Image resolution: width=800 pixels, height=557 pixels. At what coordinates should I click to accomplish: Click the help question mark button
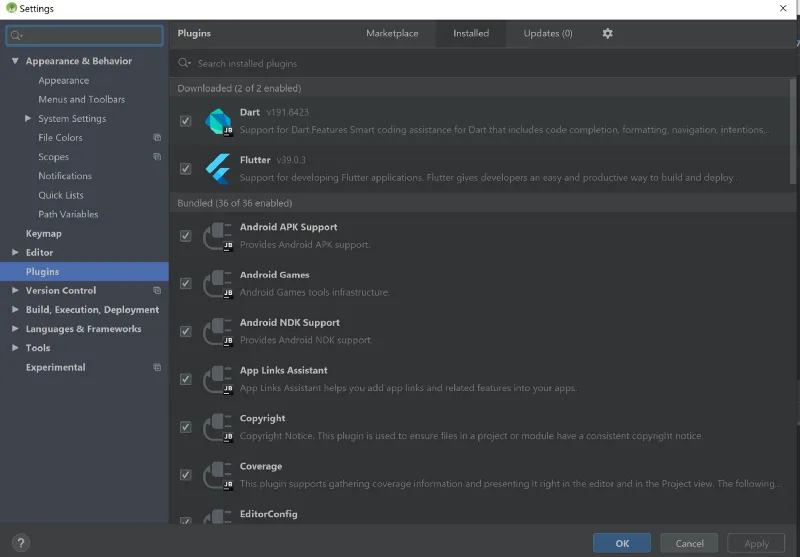point(21,543)
